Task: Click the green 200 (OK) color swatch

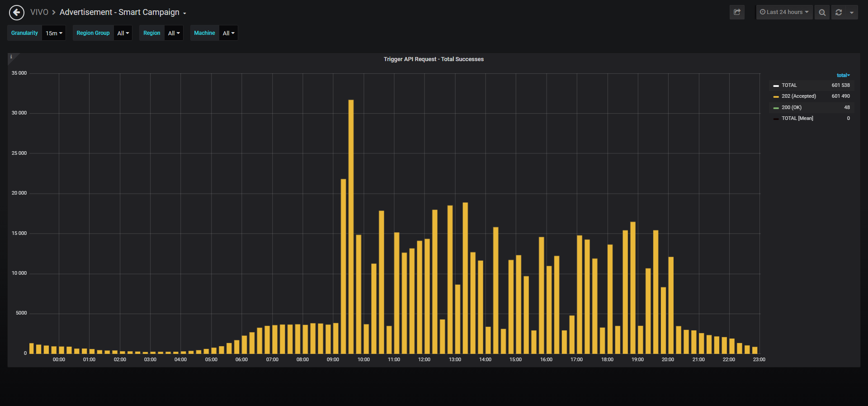Action: coord(776,108)
